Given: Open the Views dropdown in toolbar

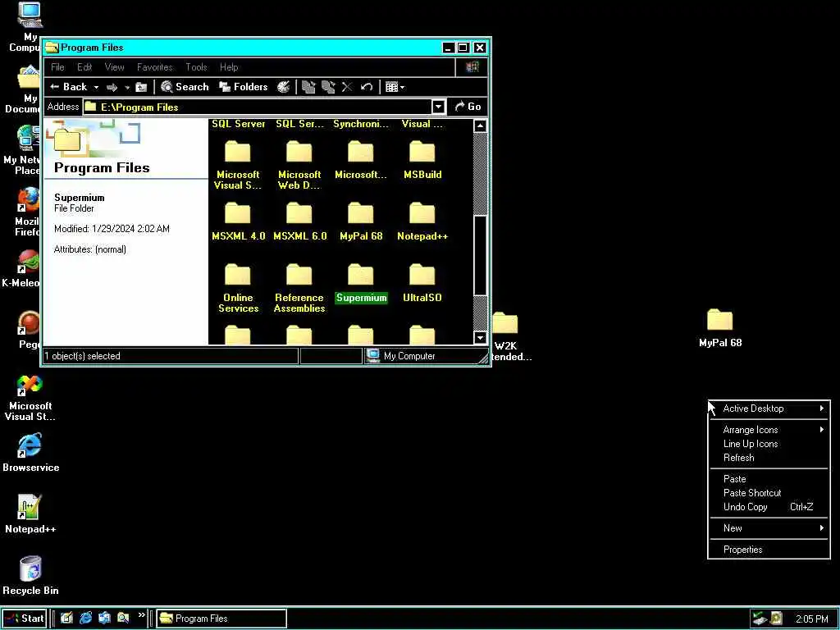Looking at the screenshot, I should point(395,87).
